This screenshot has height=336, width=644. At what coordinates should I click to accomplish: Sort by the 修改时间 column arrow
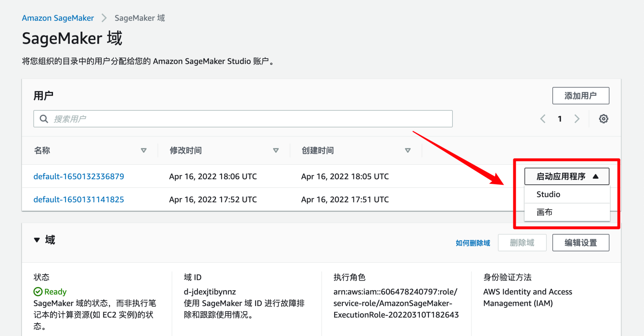click(276, 150)
